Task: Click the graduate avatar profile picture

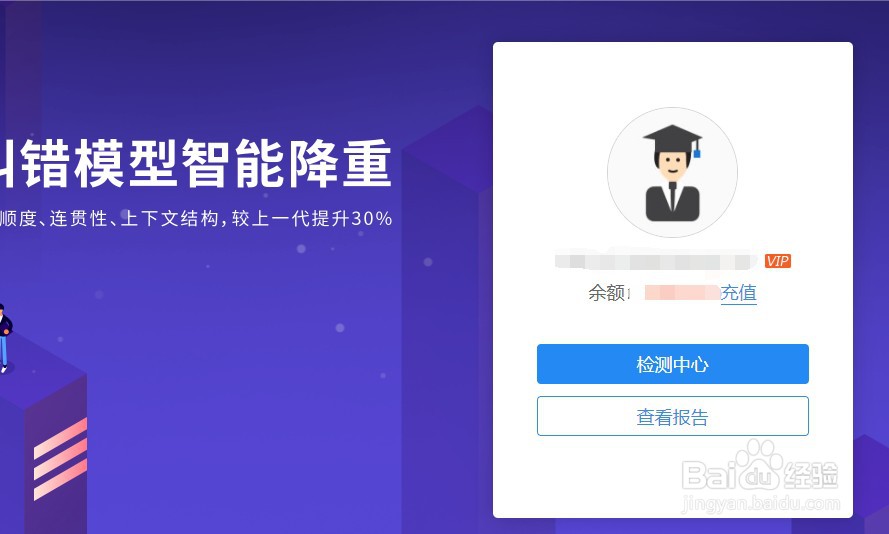Action: point(672,172)
